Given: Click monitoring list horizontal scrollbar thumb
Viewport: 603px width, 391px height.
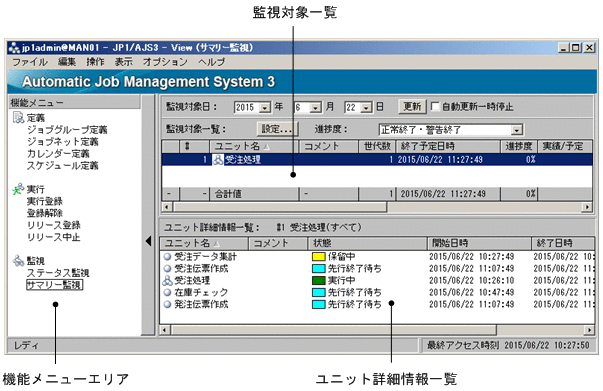Looking at the screenshot, I should click(280, 207).
